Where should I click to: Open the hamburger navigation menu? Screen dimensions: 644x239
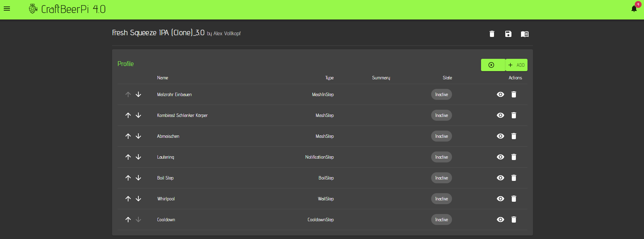(7, 9)
